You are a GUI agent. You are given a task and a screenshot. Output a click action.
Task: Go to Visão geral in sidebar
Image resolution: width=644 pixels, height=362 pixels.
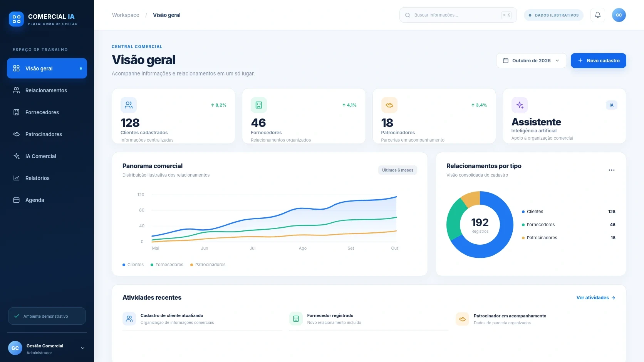coord(47,68)
